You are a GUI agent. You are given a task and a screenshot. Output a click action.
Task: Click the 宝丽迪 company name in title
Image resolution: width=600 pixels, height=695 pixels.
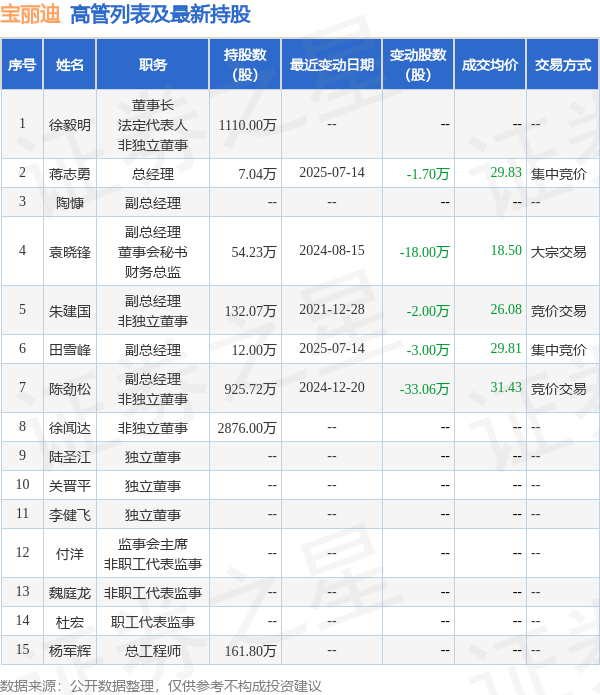30,14
